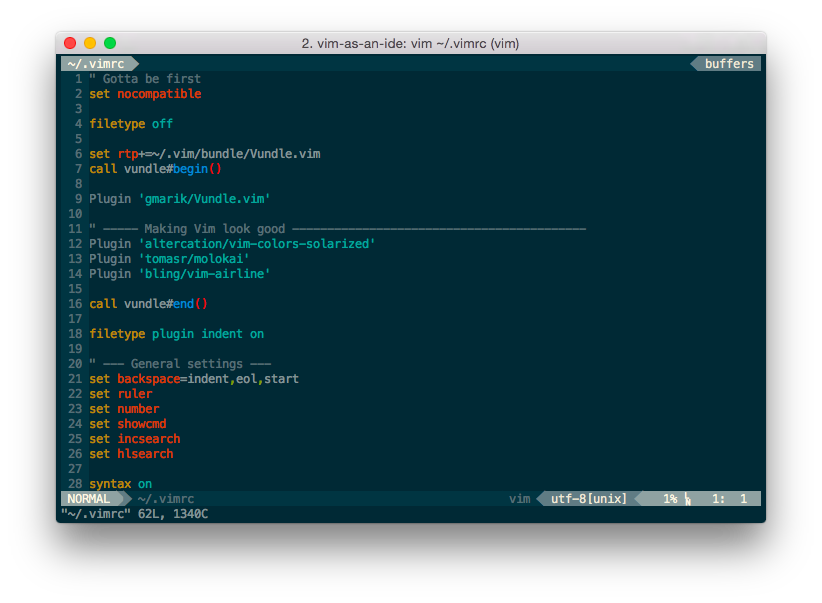Click 'filetype plugin indent on' line
822x603 pixels.
point(177,334)
